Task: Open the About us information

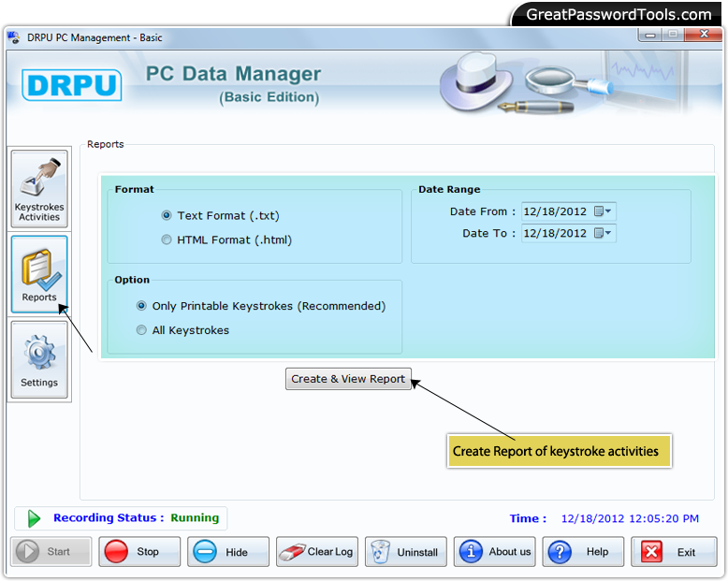Action: [494, 552]
